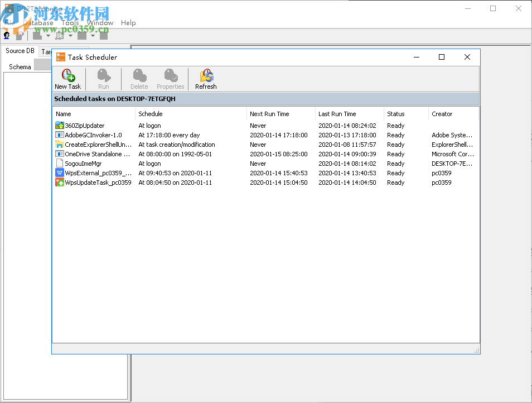Click the Task Scheduler window title icon

60,57
